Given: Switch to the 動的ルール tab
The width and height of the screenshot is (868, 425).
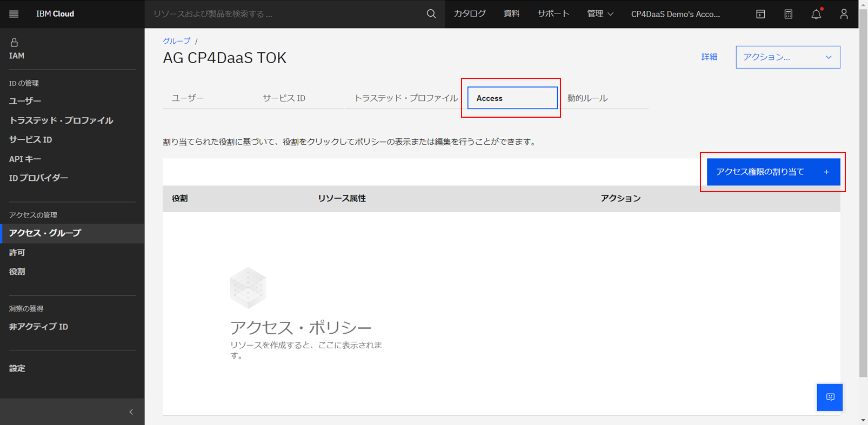Looking at the screenshot, I should 587,98.
